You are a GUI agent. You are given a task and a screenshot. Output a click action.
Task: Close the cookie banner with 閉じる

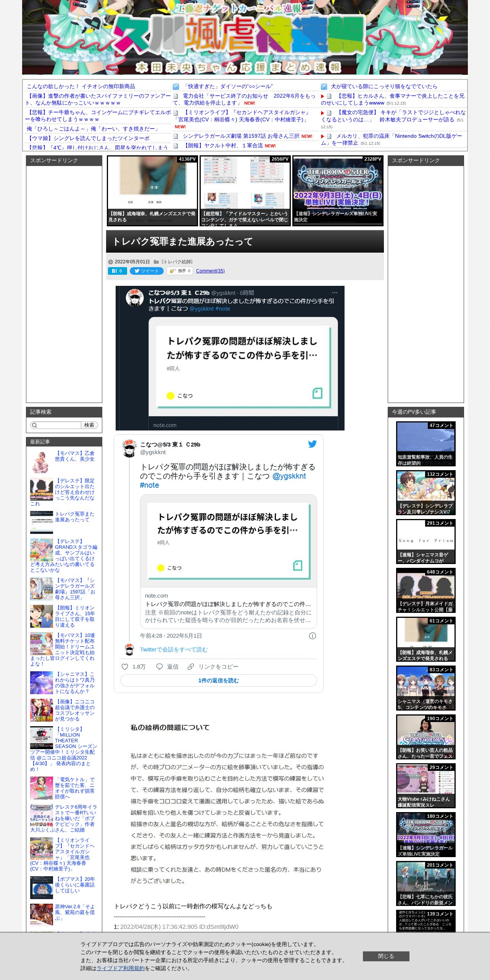386,956
